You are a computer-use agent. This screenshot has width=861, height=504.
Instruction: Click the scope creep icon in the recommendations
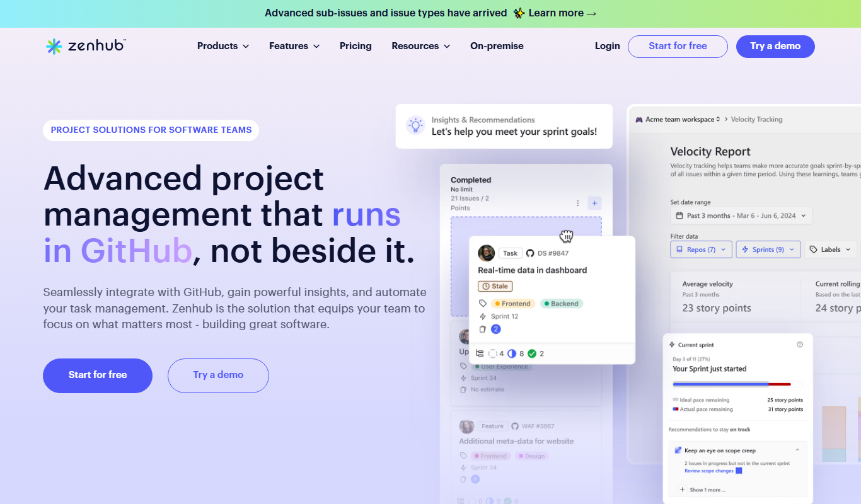(678, 450)
